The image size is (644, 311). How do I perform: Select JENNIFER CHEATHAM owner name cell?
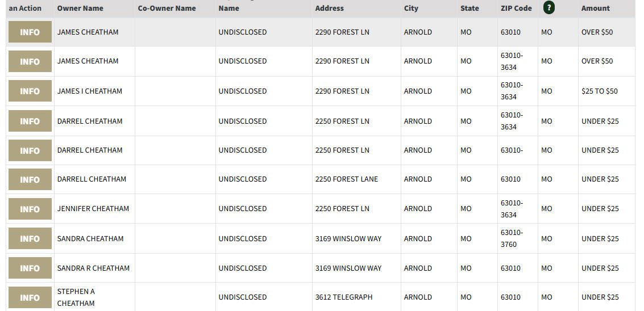94,208
